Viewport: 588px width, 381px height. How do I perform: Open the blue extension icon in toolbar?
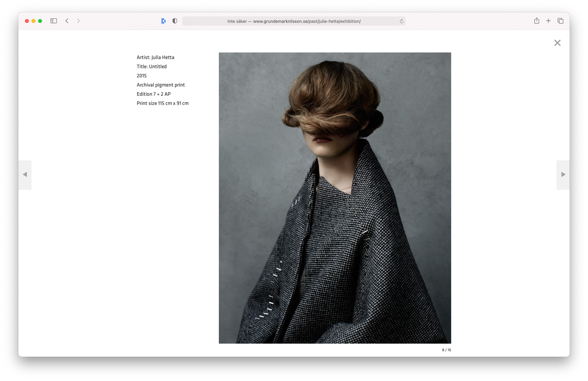tap(163, 21)
